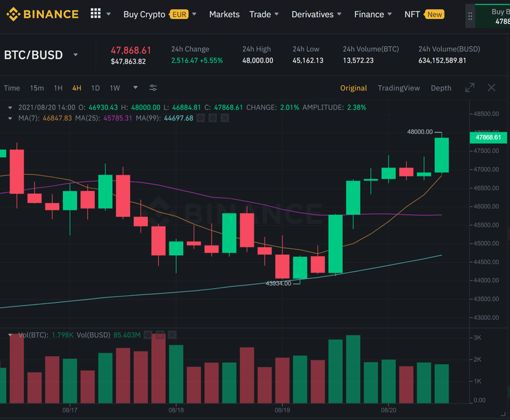Open the NFT page
This screenshot has width=510, height=420.
[x=412, y=15]
